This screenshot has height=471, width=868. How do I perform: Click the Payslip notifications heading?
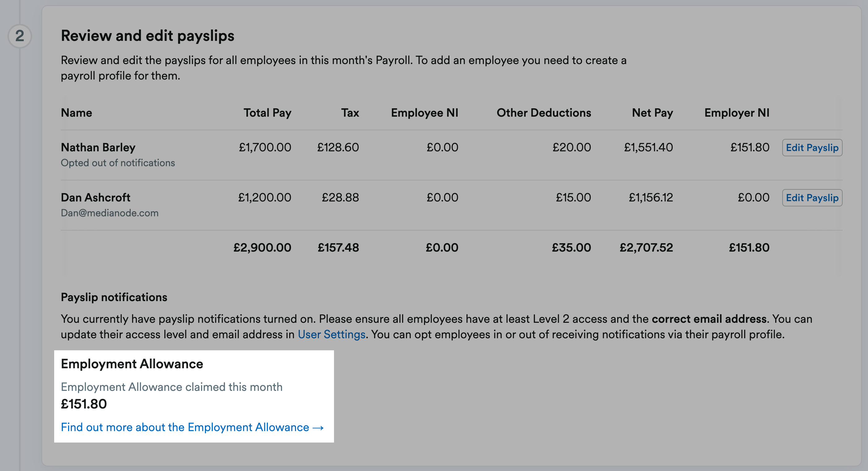114,297
